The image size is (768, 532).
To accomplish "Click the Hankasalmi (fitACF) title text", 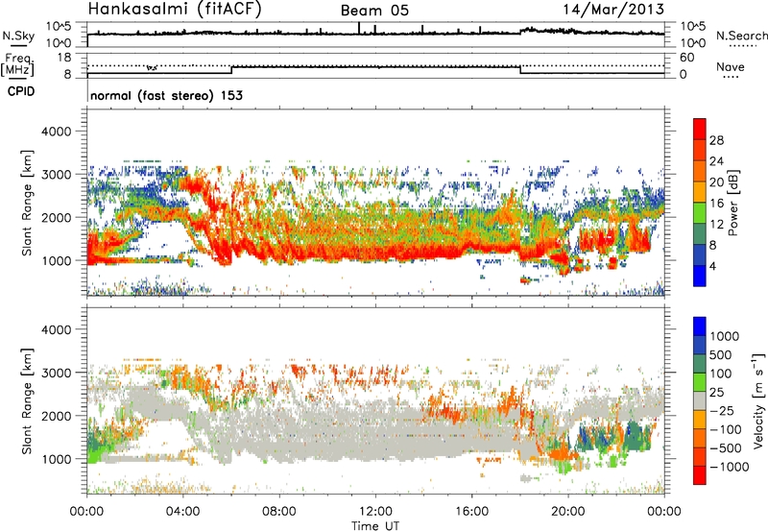I will [x=175, y=10].
